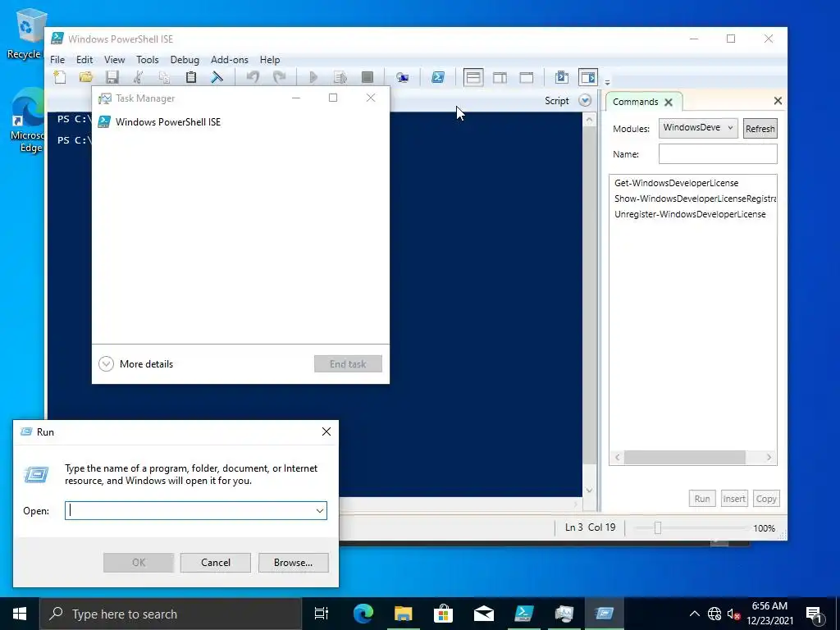Open the Run dialog Open dropdown arrow
840x630 pixels.
(320, 510)
